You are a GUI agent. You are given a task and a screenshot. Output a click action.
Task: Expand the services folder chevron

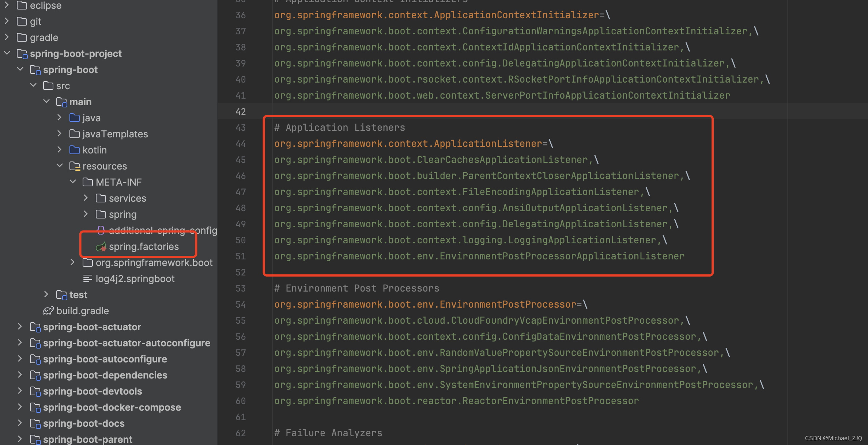86,198
